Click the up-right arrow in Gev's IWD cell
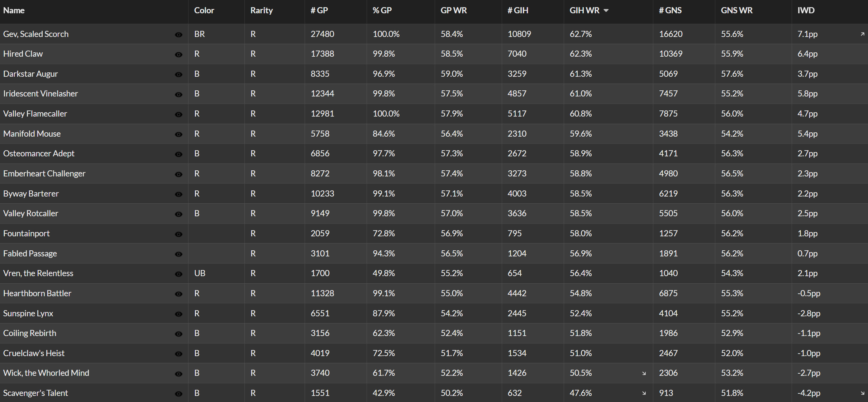This screenshot has width=868, height=402. point(863,34)
